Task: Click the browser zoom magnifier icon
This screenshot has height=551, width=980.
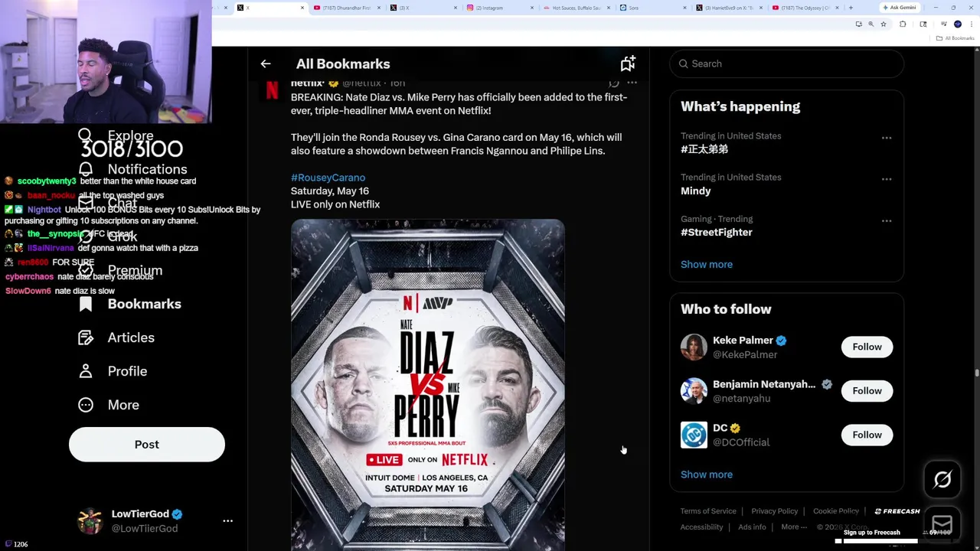Action: coord(871,24)
